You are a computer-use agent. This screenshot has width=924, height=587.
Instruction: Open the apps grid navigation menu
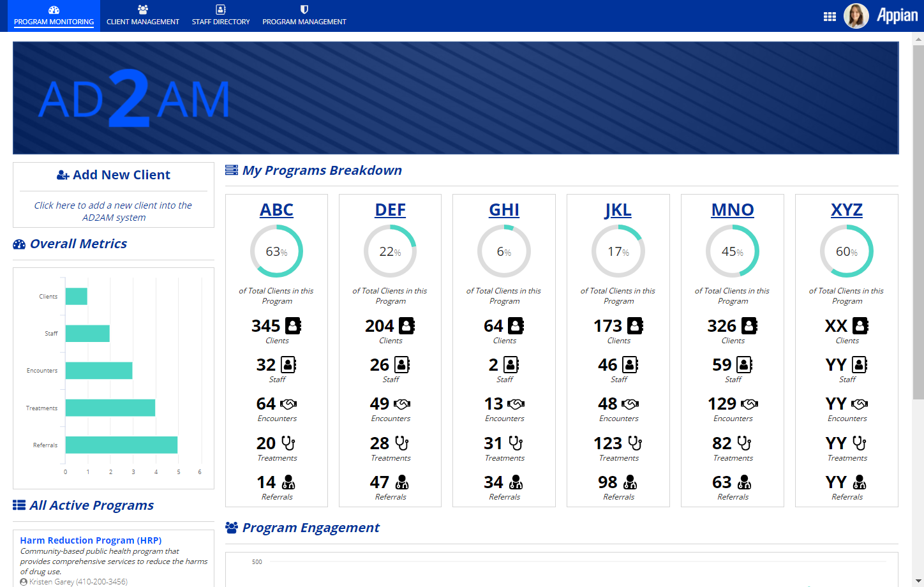830,17
